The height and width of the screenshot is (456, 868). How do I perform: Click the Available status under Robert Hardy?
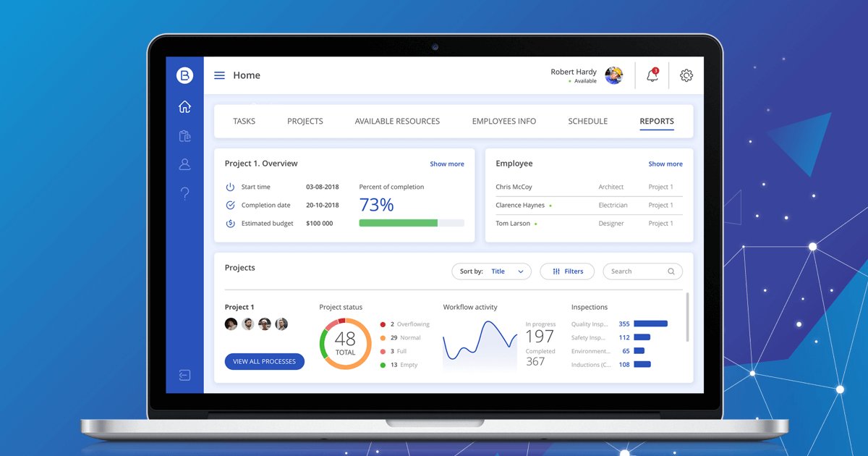point(585,81)
